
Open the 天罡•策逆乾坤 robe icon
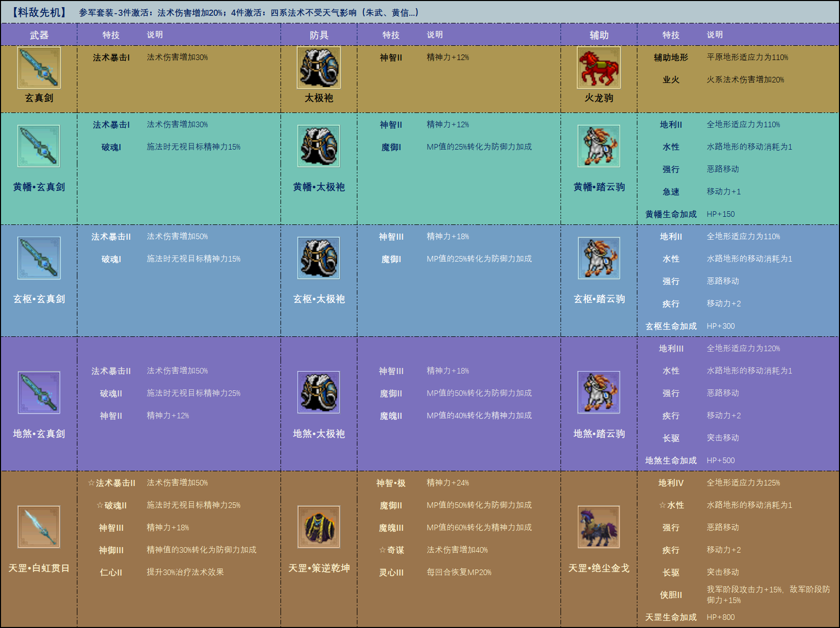tap(319, 527)
